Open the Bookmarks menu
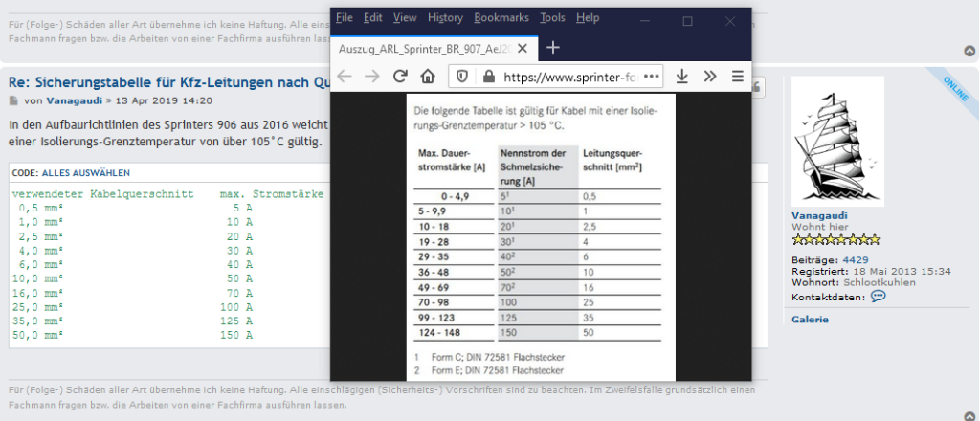Viewport: 980px width, 421px height. pyautogui.click(x=501, y=17)
